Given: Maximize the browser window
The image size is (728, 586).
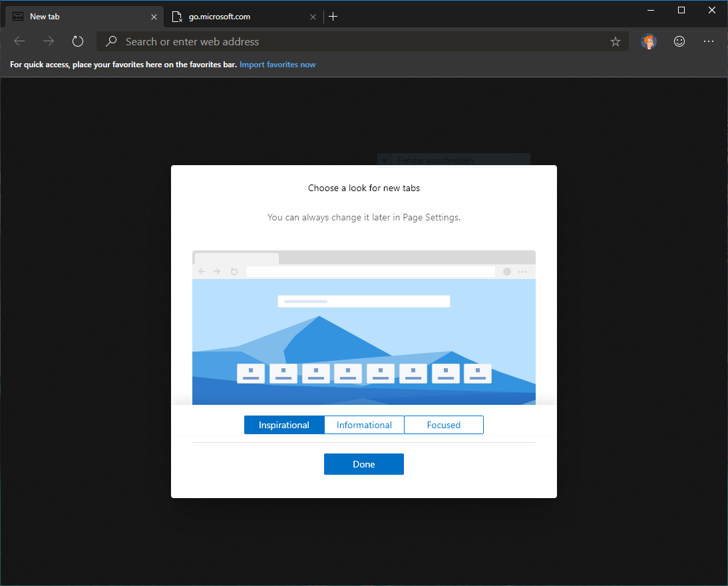Looking at the screenshot, I should 681,10.
